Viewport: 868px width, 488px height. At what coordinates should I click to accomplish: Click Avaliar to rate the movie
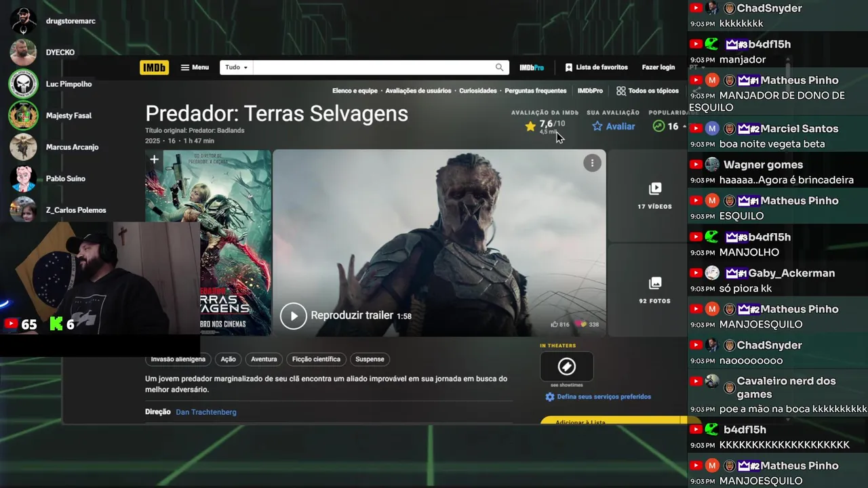[614, 126]
